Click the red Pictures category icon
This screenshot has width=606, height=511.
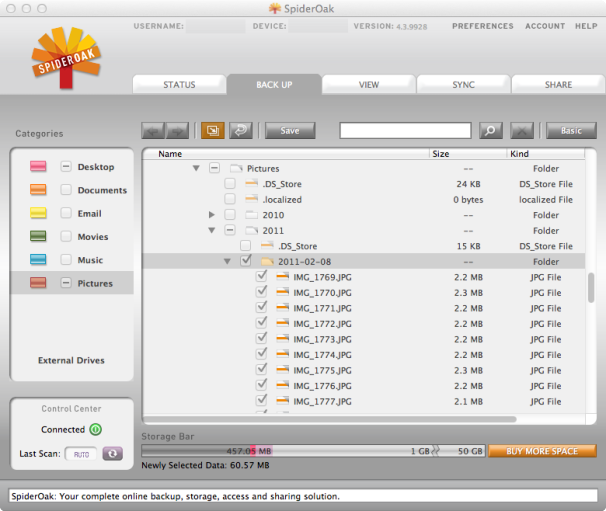pos(38,283)
